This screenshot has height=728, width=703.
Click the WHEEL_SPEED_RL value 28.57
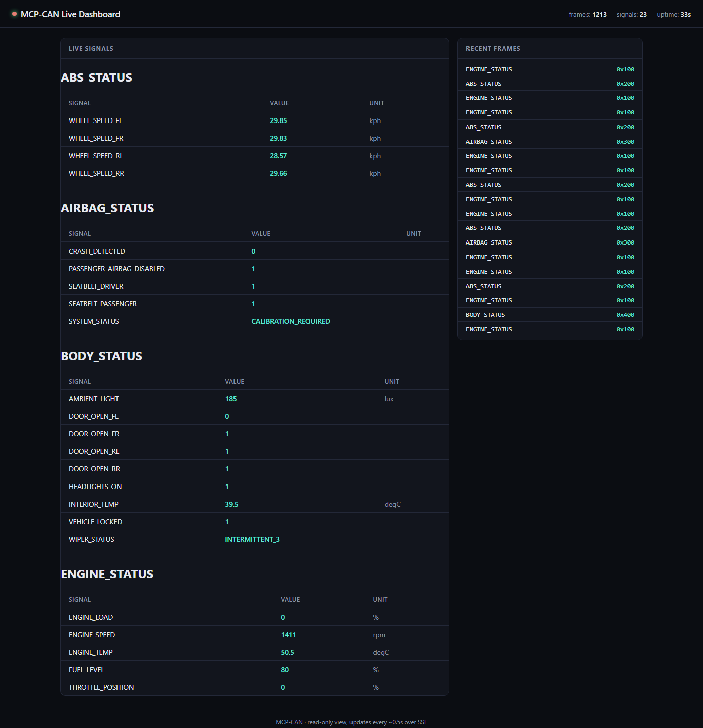pyautogui.click(x=278, y=156)
